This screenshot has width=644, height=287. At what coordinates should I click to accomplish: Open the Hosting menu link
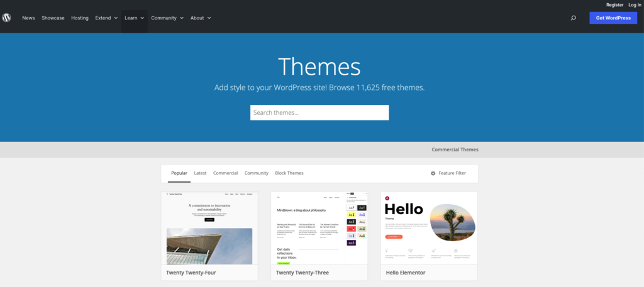click(80, 18)
